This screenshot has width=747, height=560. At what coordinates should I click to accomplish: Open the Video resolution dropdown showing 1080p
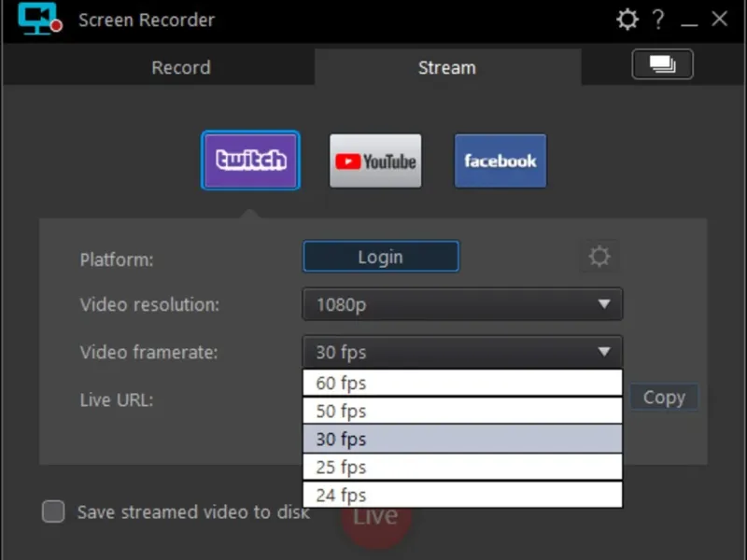pyautogui.click(x=462, y=304)
